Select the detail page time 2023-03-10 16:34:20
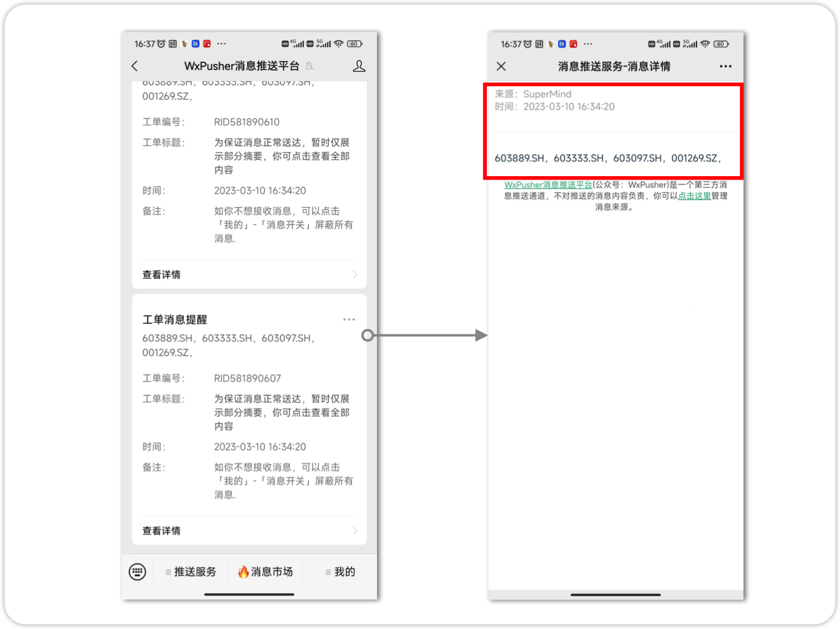Screen dimensions: 840x629 point(569,107)
